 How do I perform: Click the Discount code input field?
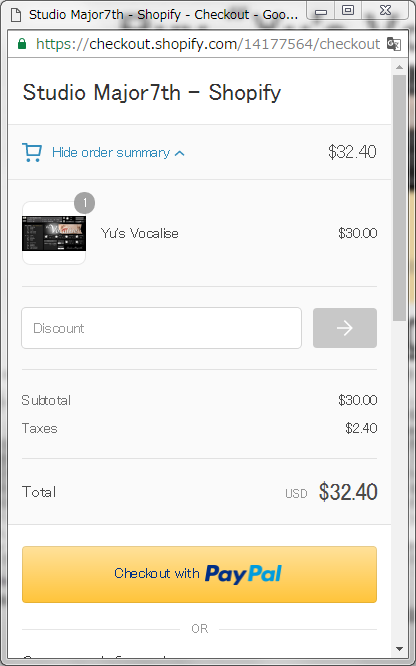tap(161, 328)
